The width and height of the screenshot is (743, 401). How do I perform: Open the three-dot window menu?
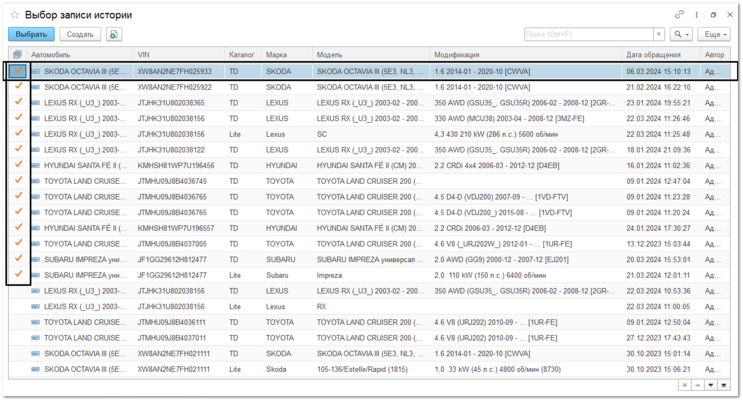697,15
